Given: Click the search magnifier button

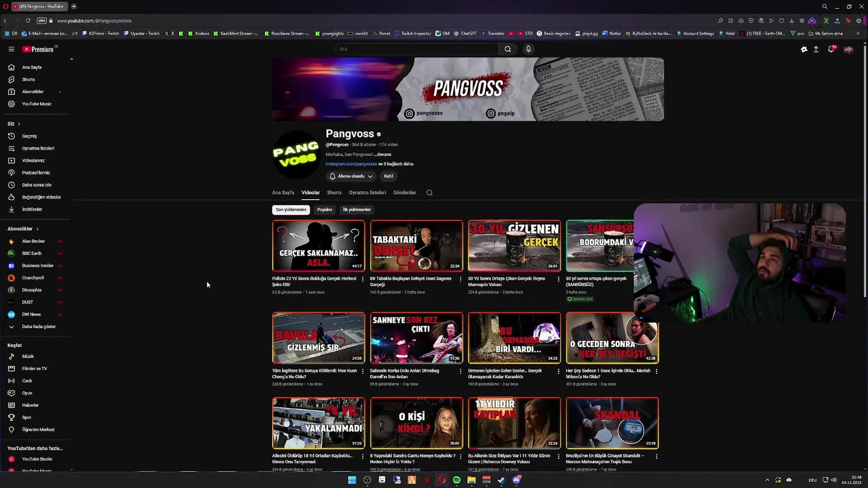Looking at the screenshot, I should [507, 49].
